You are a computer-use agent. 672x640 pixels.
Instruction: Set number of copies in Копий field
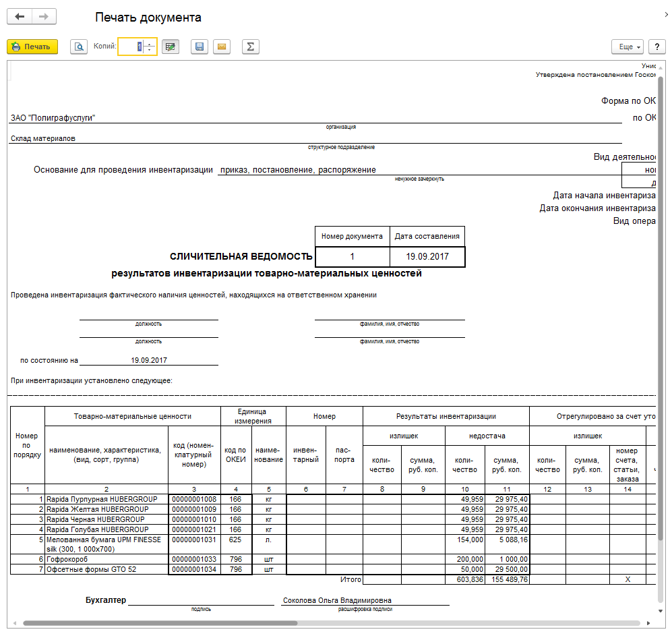[132, 47]
